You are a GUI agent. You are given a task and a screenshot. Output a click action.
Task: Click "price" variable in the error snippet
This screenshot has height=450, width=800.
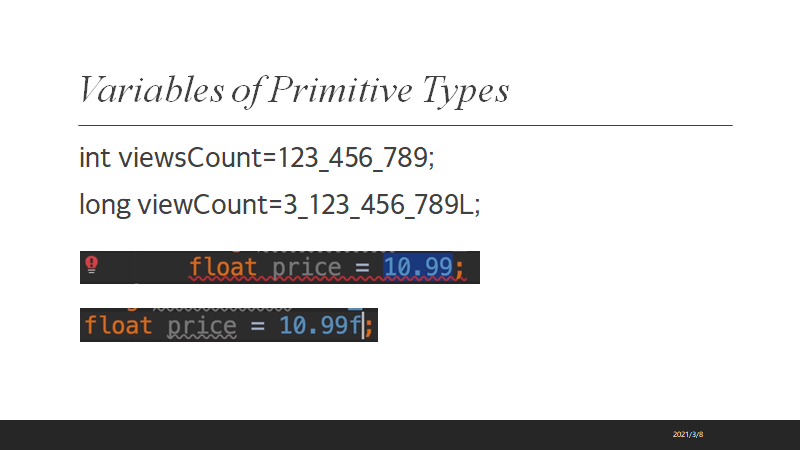[306, 267]
